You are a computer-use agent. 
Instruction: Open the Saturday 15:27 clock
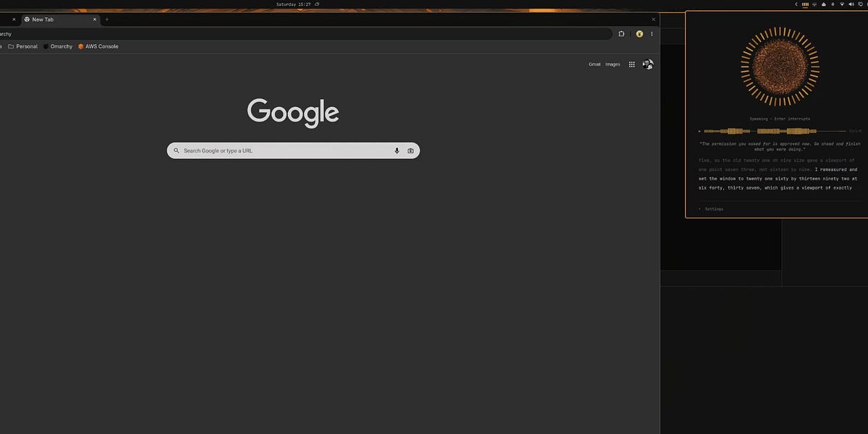click(x=294, y=4)
